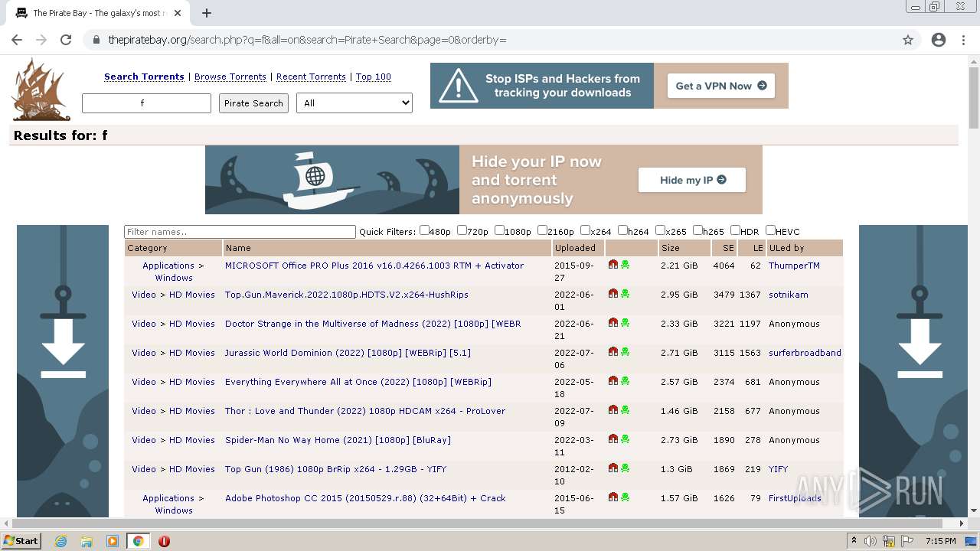Screen dimensions: 980x551
Task: Click the Pirate Search button
Action: tap(253, 103)
